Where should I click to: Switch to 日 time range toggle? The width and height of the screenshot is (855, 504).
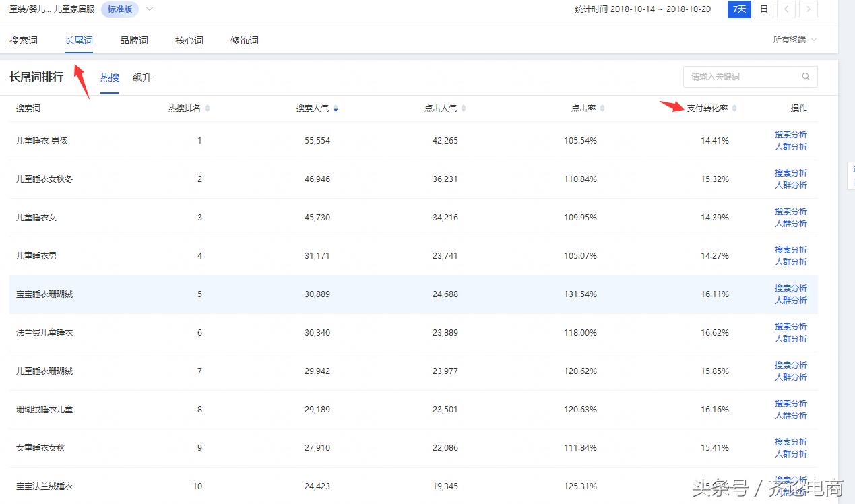763,9
